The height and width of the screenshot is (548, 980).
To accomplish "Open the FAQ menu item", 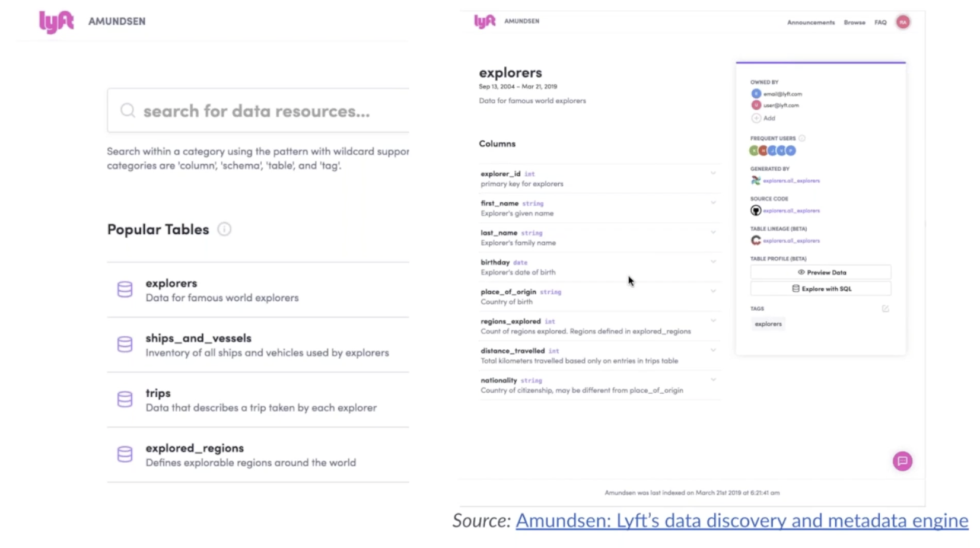I will [880, 23].
